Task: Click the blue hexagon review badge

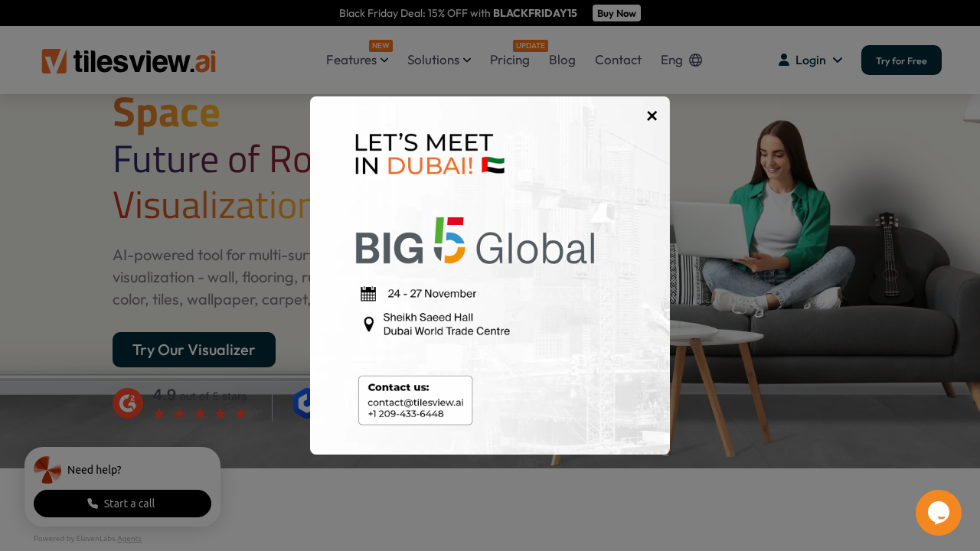Action: (303, 403)
